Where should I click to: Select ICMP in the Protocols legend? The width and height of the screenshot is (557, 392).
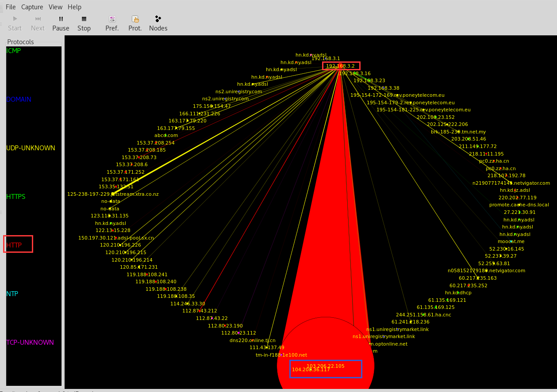[14, 51]
